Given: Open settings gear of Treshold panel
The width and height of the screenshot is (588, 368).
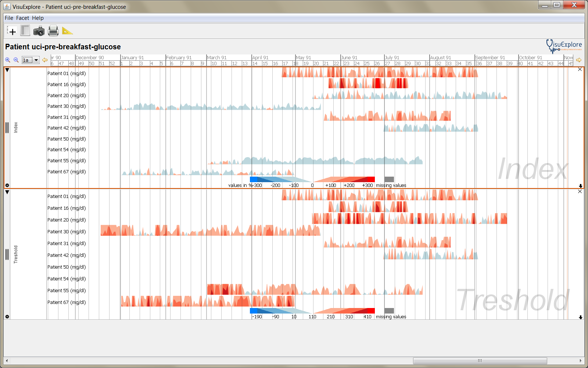Looking at the screenshot, I should tap(7, 316).
